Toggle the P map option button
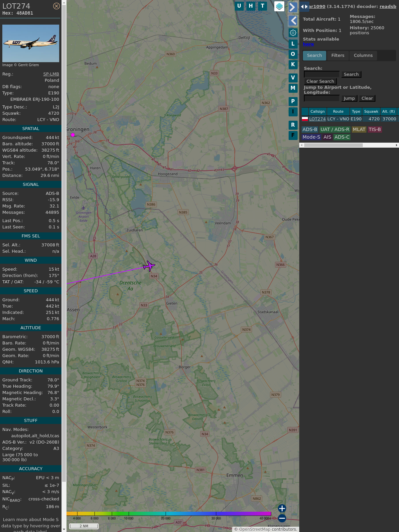This screenshot has height=532, width=399. pos(293,101)
